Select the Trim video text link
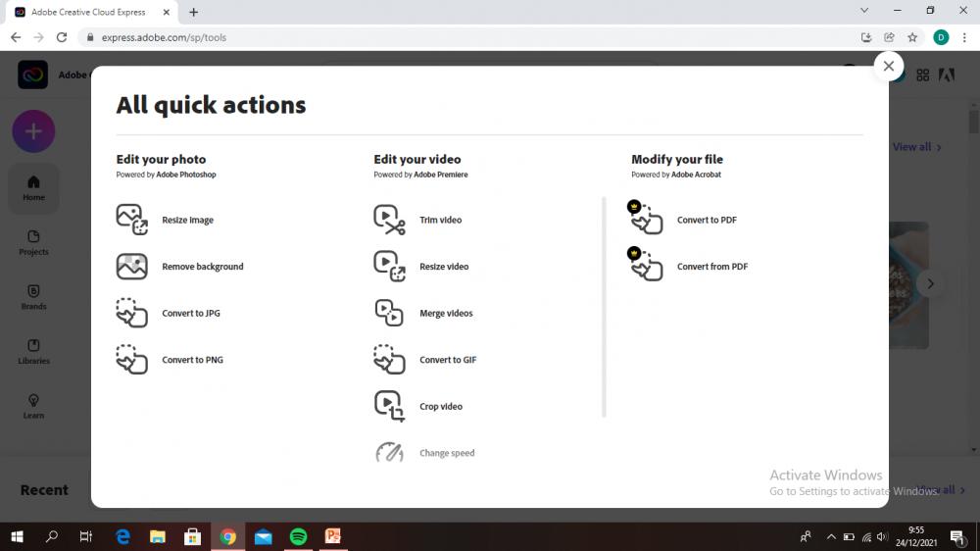The image size is (980, 551). click(x=441, y=220)
